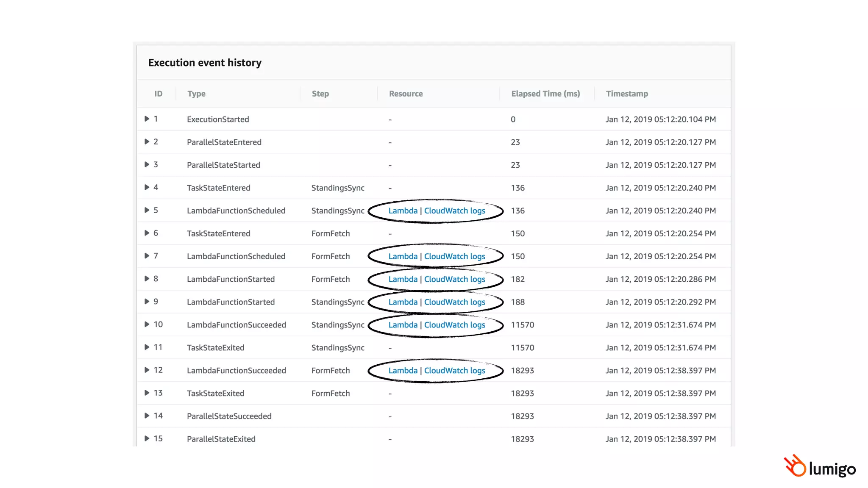Expand event row 1 ExecutionStarted
The width and height of the screenshot is (868, 488).
tap(147, 119)
